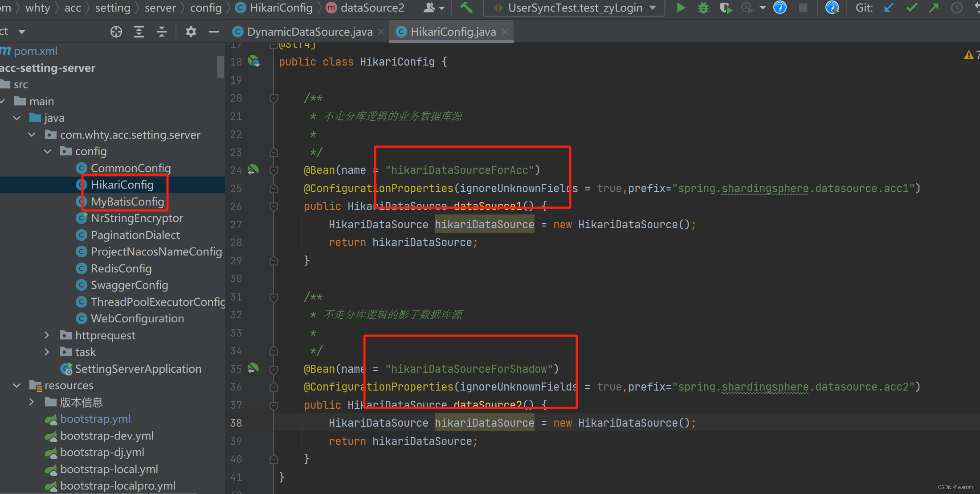
Task: Switch to the DynamicDataSource.java tab
Action: click(309, 32)
